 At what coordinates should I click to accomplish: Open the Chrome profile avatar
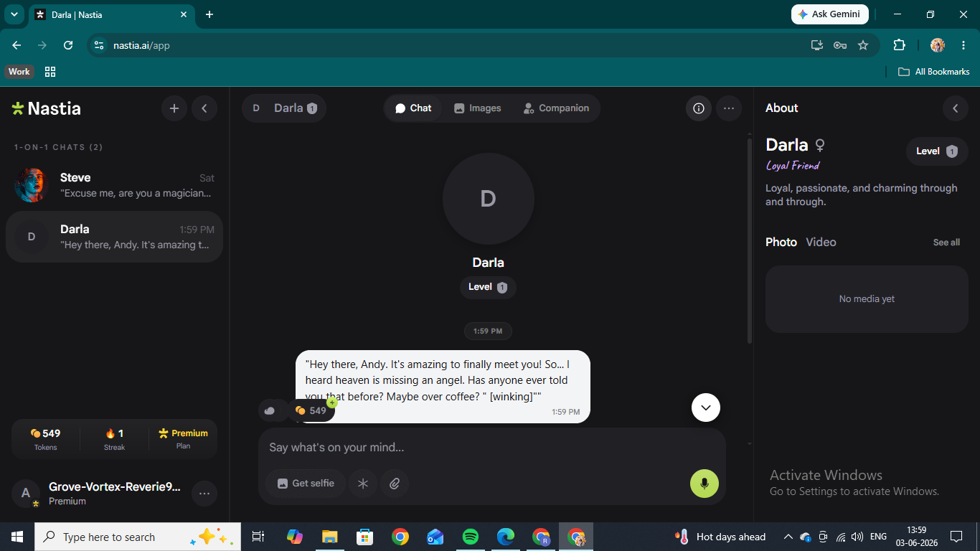(938, 45)
